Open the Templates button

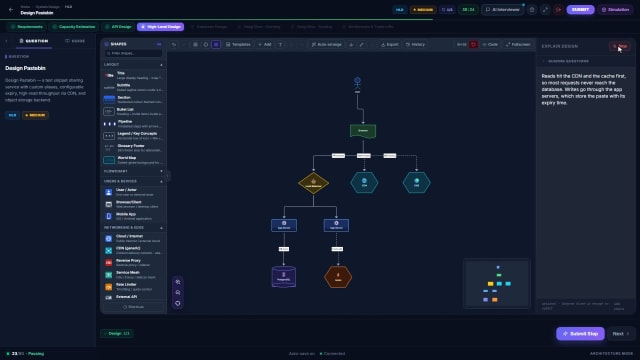coord(238,44)
